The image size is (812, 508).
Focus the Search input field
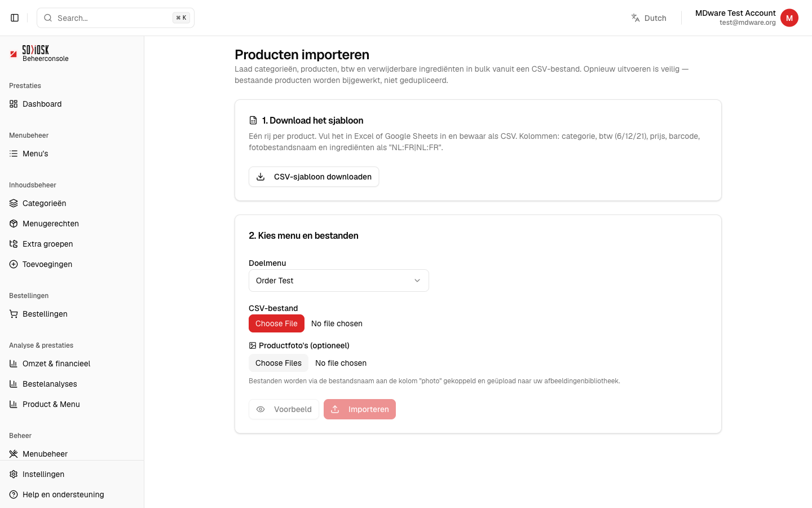click(x=116, y=18)
